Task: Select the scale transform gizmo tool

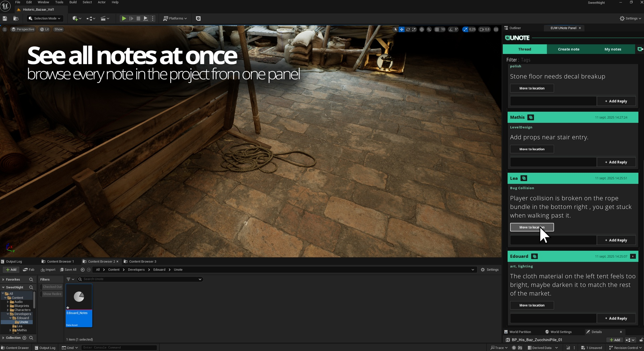Action: pyautogui.click(x=414, y=30)
